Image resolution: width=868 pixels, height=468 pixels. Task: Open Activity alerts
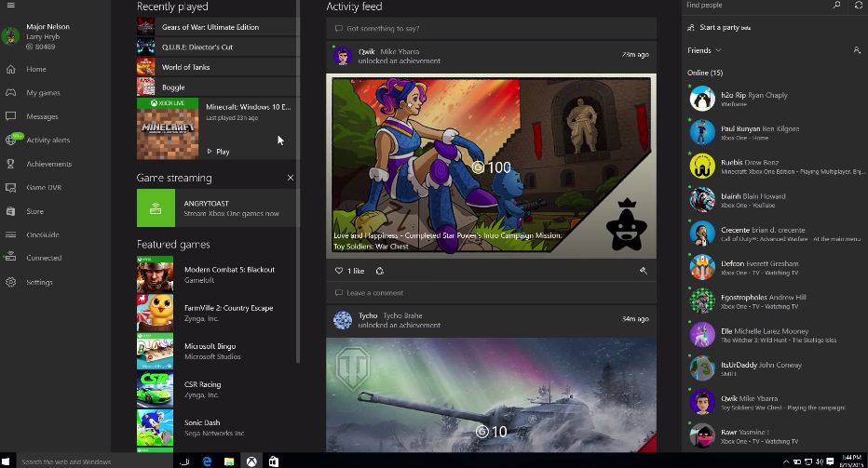click(x=48, y=140)
